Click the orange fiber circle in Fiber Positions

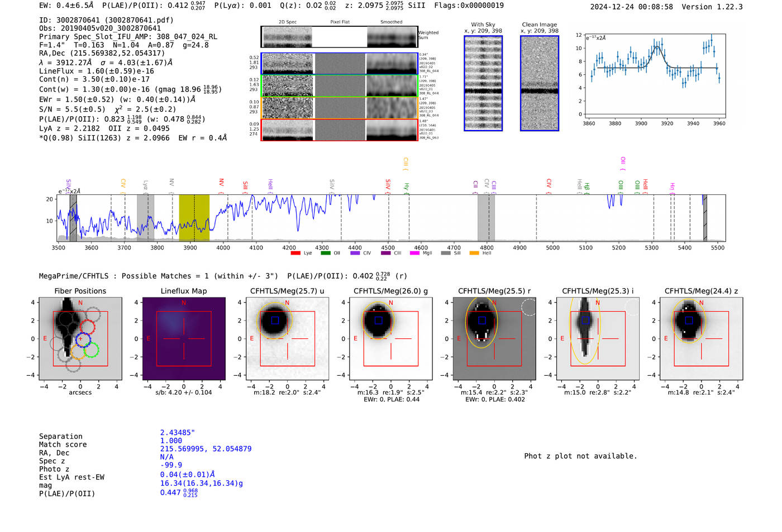[x=78, y=351]
